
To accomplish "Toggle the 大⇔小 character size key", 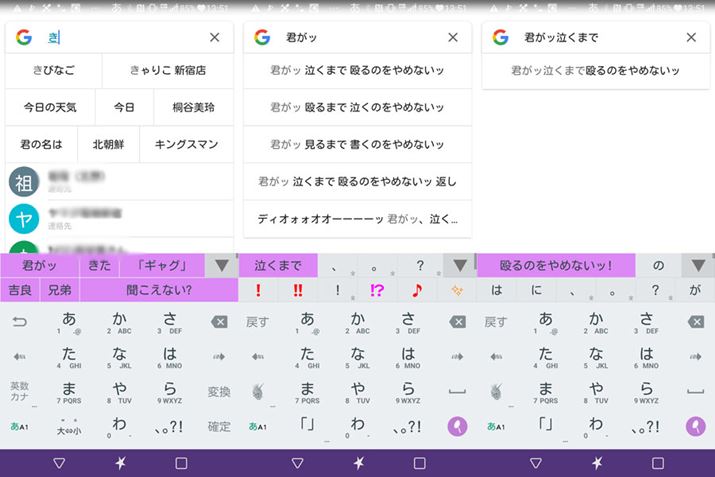I will pos(69,428).
